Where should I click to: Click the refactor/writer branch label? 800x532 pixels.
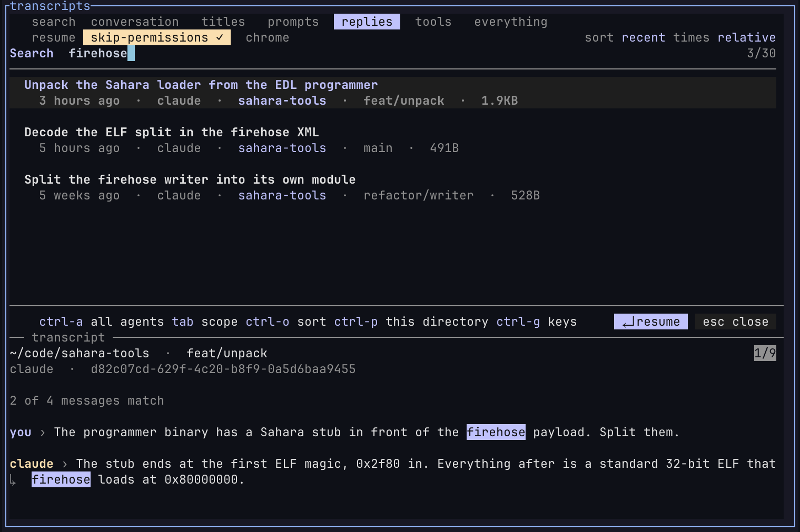pyautogui.click(x=419, y=195)
